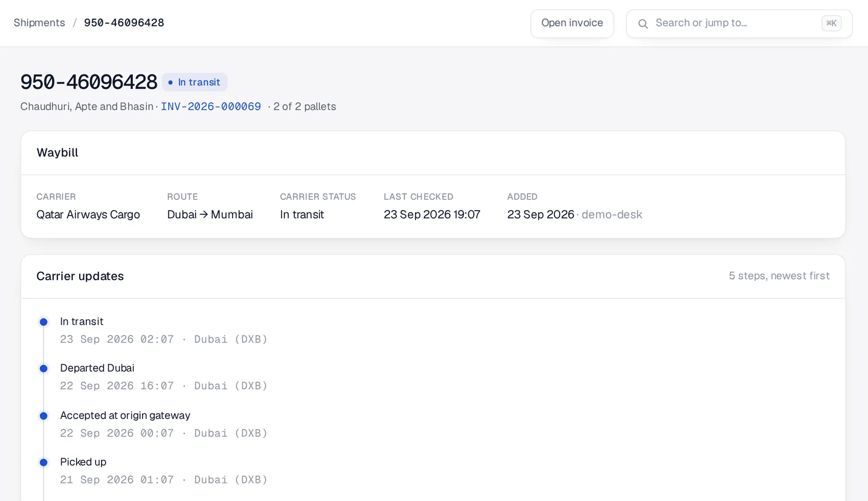Click added date 23 Sep 2026

(541, 214)
